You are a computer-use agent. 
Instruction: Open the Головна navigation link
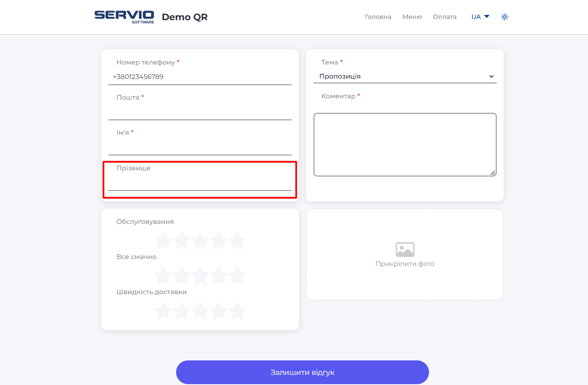[x=378, y=17]
